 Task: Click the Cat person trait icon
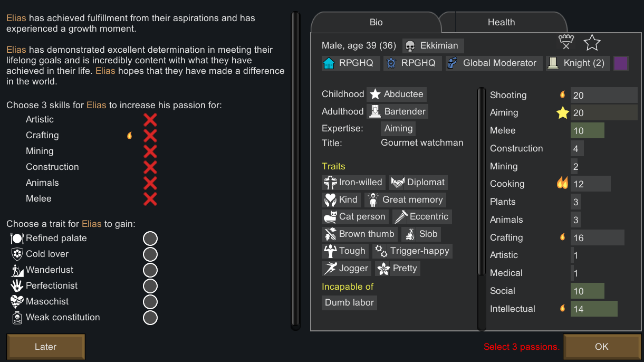pyautogui.click(x=330, y=217)
